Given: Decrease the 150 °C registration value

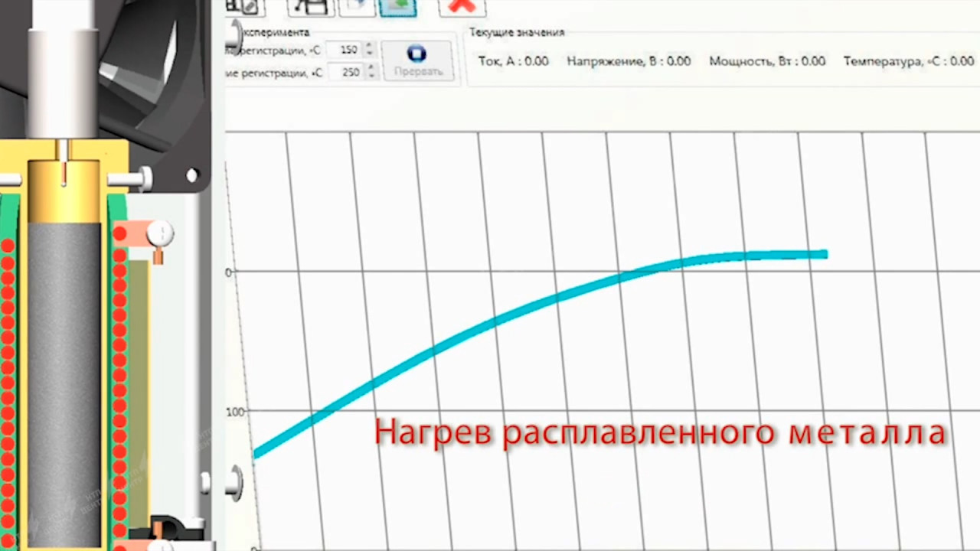Looking at the screenshot, I should 370,54.
